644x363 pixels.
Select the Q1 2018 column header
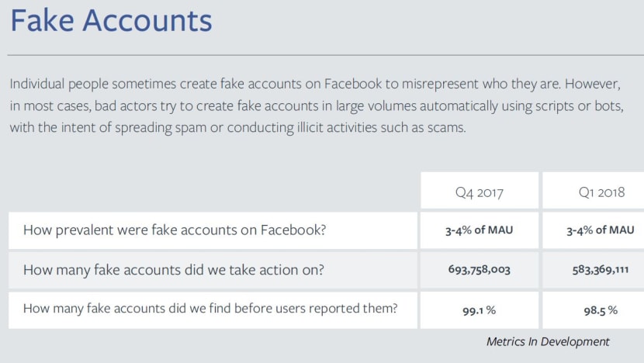tap(594, 191)
